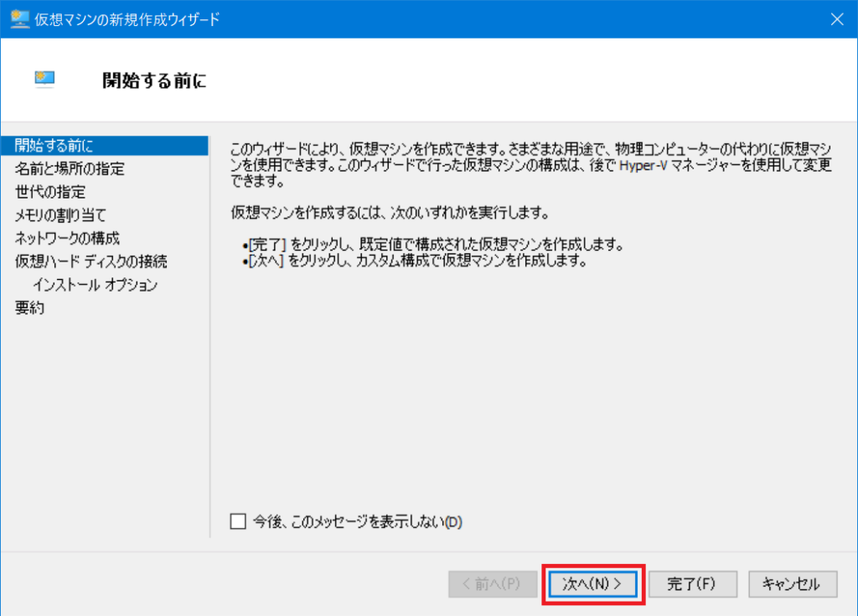This screenshot has width=858, height=616.
Task: Click the Hyper-V マネージャー text in description
Action: point(679,165)
